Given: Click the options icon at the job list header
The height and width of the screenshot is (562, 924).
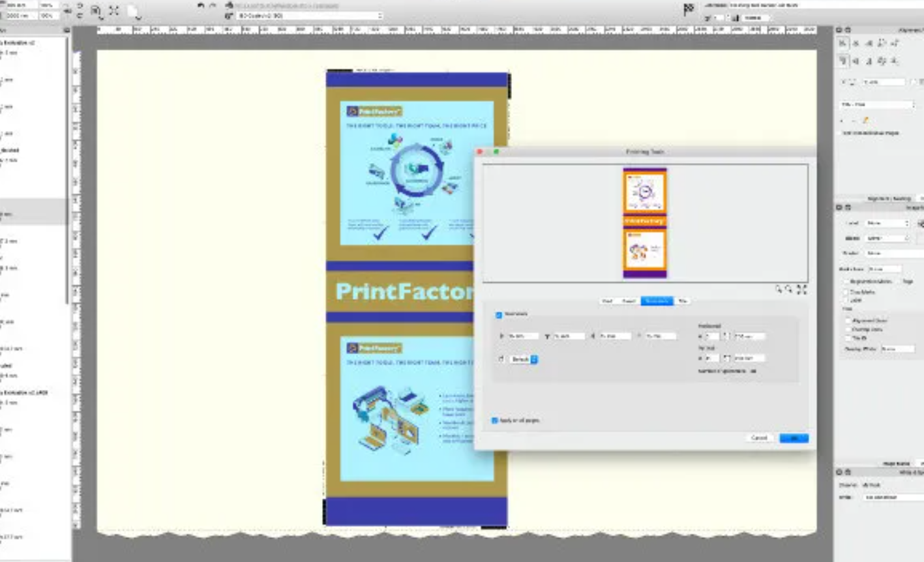Looking at the screenshot, I should click(x=67, y=30).
